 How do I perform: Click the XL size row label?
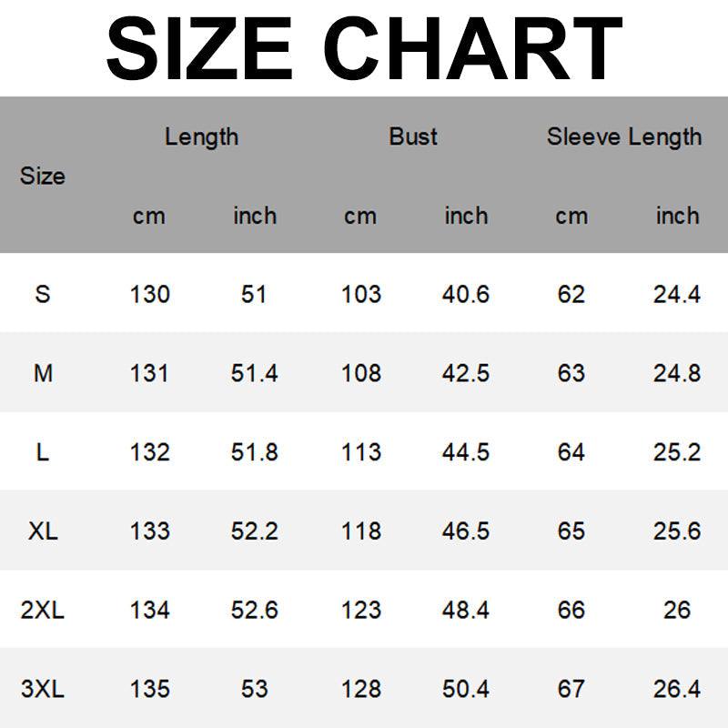(x=43, y=531)
